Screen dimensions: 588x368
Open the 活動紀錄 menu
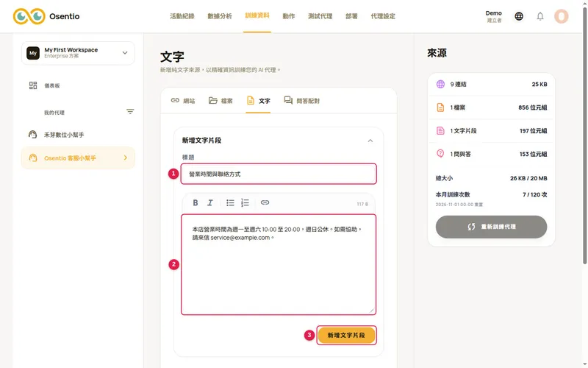coord(182,16)
